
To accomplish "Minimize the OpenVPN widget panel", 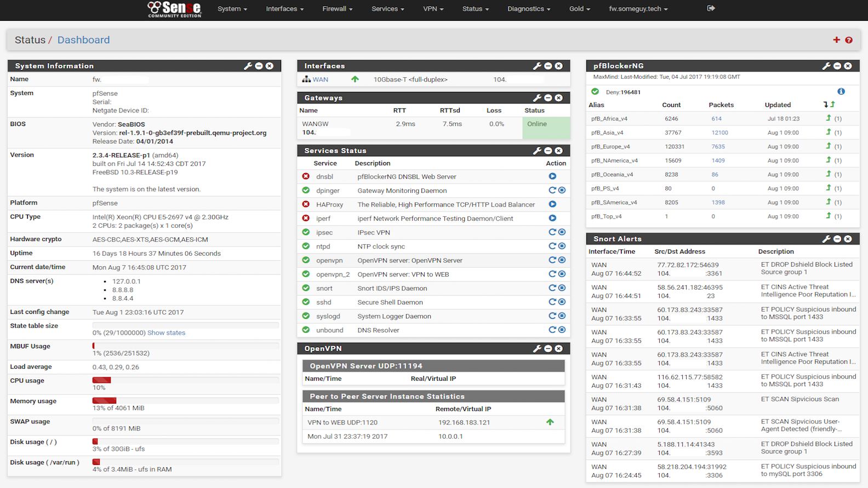I will coord(548,348).
